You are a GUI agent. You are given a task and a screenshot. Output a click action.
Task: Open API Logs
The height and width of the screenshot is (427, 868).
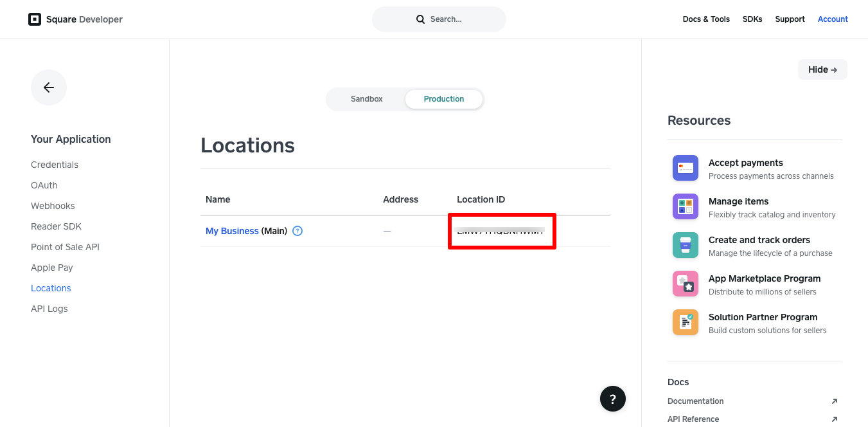[49, 309]
